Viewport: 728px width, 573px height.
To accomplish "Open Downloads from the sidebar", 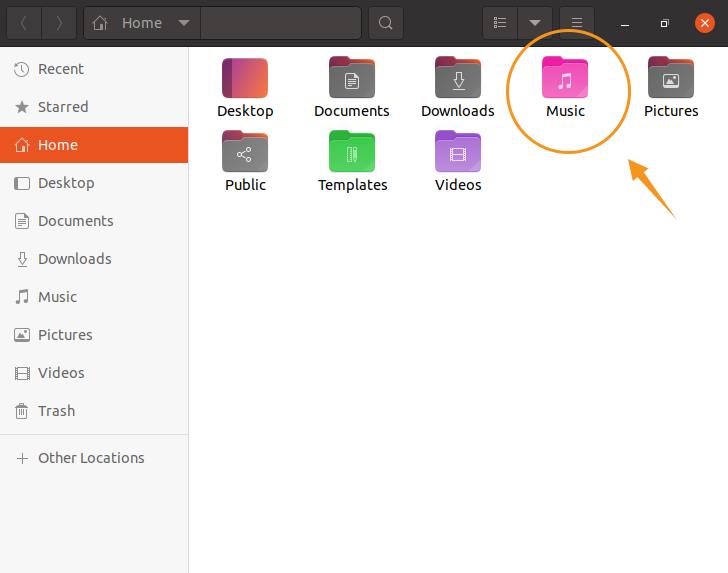I will point(94,259).
